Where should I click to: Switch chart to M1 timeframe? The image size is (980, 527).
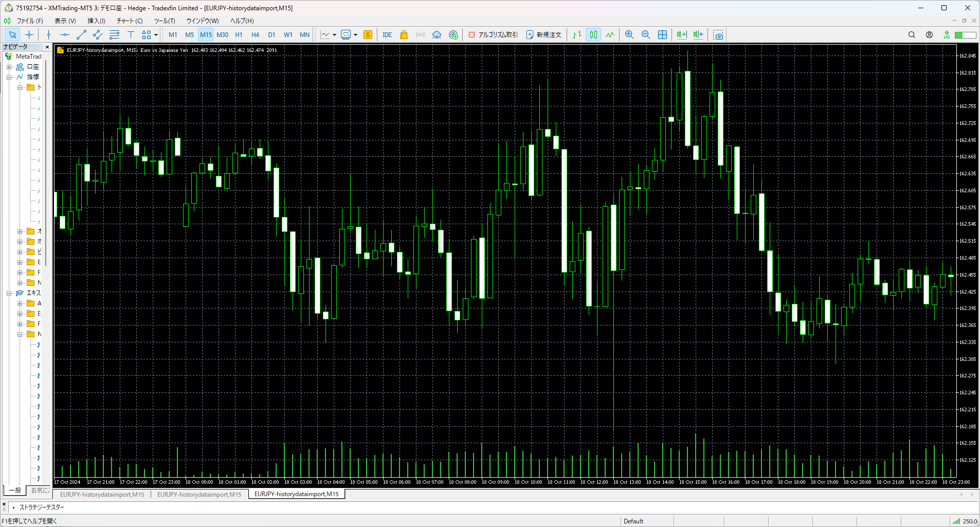(x=173, y=34)
